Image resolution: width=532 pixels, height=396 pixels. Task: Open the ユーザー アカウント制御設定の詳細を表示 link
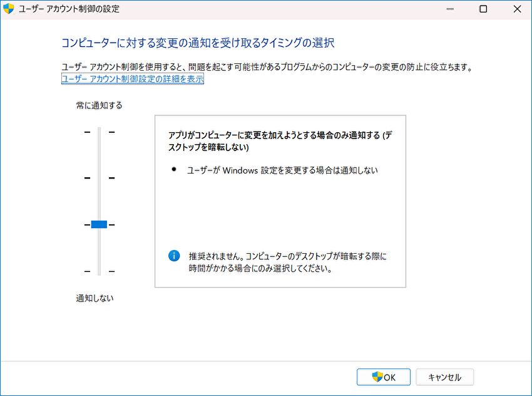coord(132,79)
